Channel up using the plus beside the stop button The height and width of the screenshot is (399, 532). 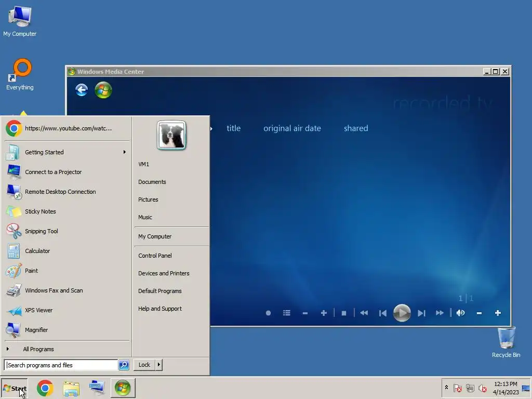coord(324,313)
